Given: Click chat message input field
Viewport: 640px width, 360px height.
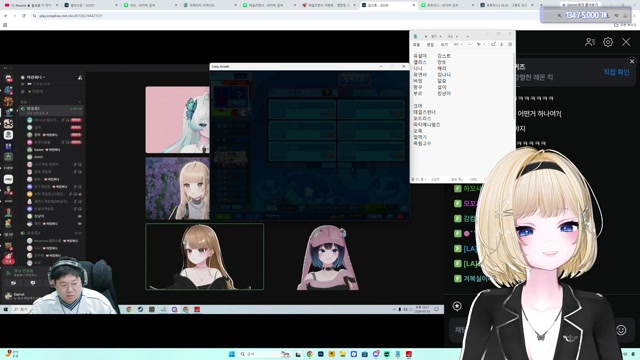Looking at the screenshot, I should [531, 330].
